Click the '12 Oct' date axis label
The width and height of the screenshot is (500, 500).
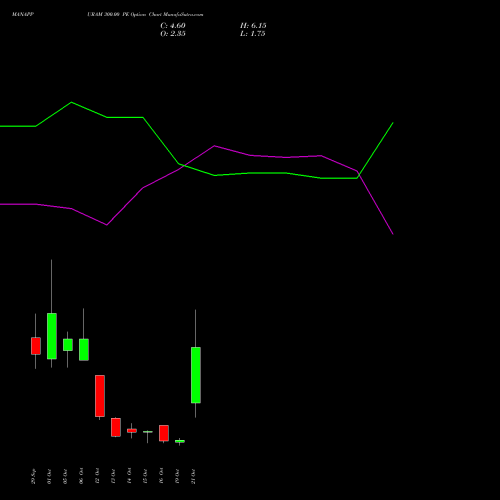[x=97, y=476]
